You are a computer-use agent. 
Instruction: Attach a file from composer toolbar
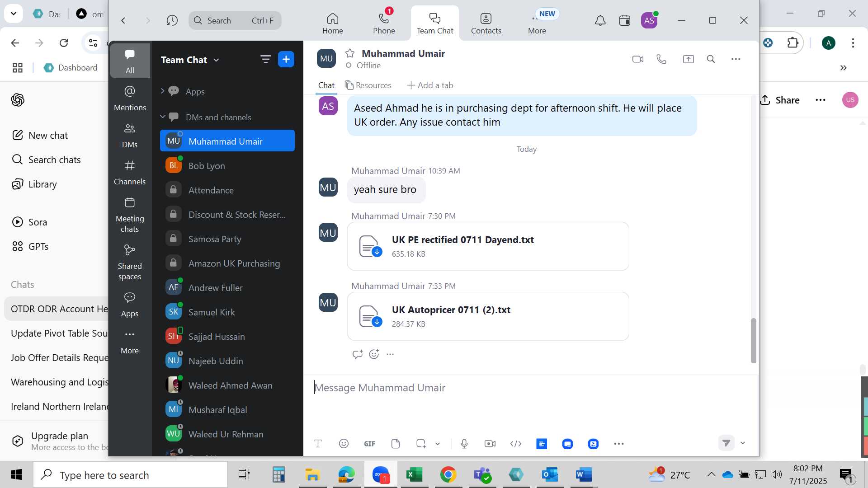click(x=396, y=444)
